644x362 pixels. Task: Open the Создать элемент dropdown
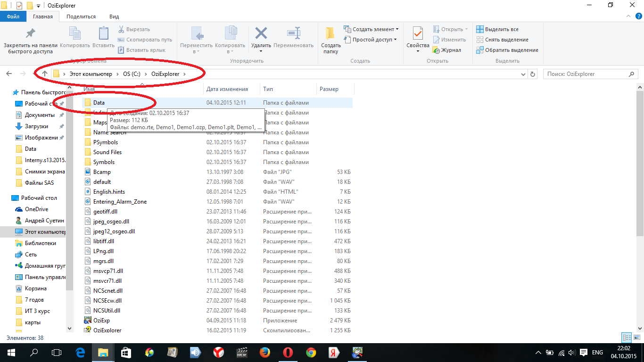[372, 29]
